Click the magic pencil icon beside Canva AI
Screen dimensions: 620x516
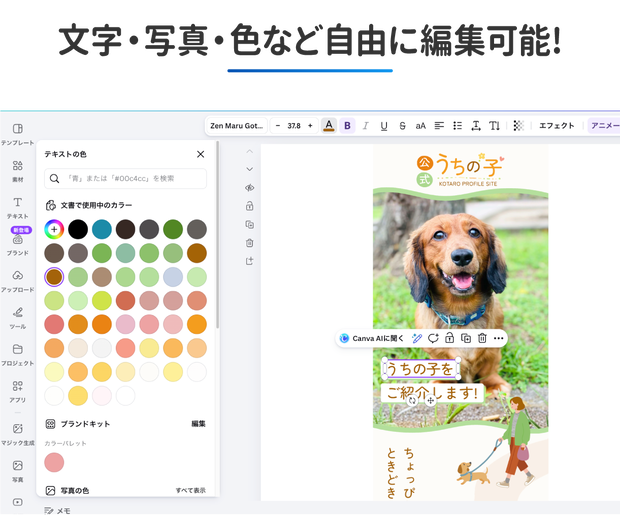coord(417,338)
